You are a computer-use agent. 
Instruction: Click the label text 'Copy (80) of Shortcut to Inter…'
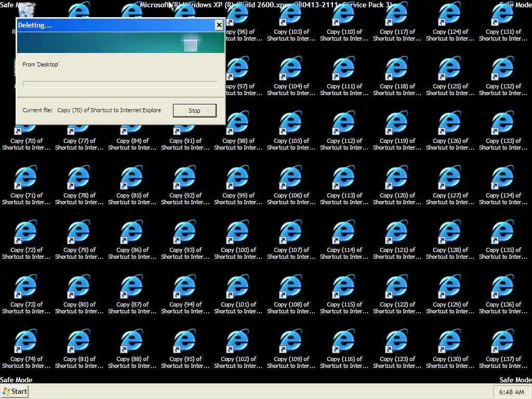79,308
